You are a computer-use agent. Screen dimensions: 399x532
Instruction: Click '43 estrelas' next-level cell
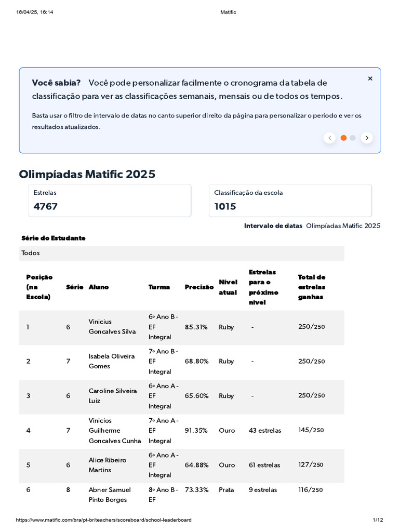[265, 431]
